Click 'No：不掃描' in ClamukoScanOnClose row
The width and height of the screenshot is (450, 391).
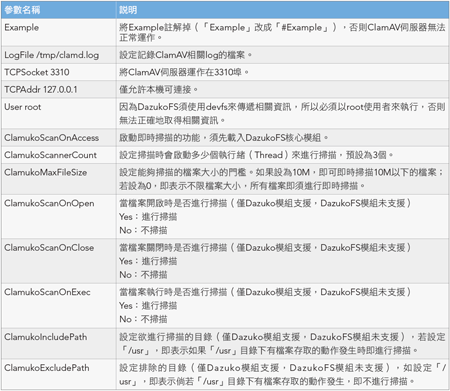(x=143, y=275)
